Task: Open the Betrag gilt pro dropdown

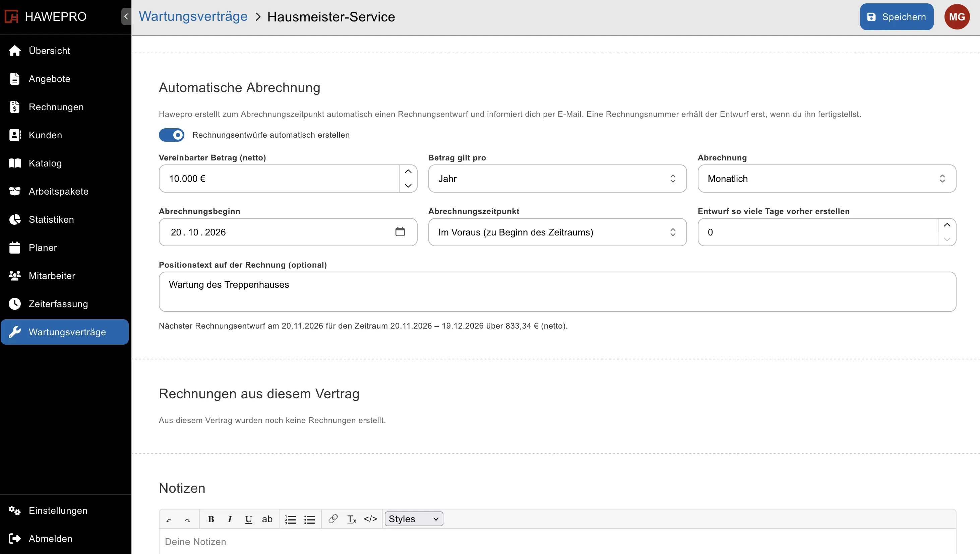Action: click(557, 179)
